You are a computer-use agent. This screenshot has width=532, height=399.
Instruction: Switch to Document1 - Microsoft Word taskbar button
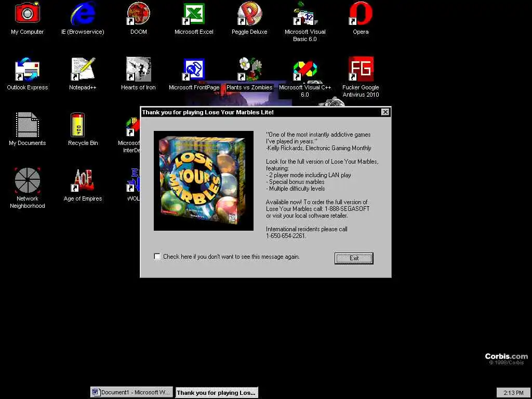(131, 392)
